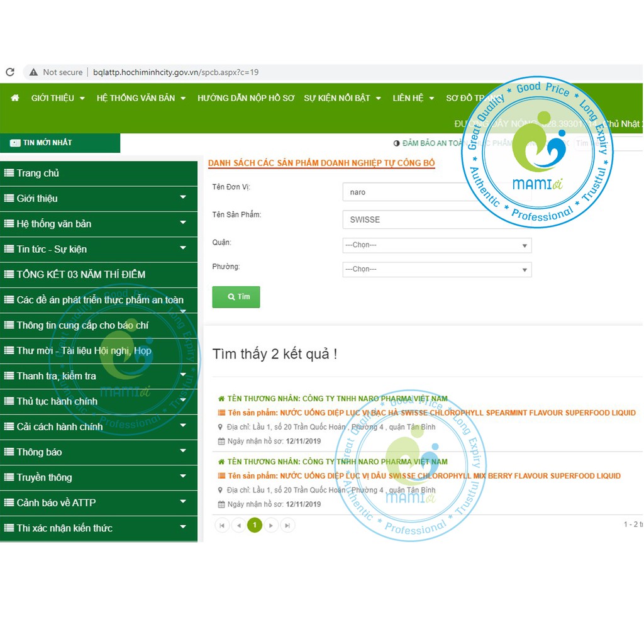Expand the Giới thiệu sidebar arrow

tap(183, 197)
